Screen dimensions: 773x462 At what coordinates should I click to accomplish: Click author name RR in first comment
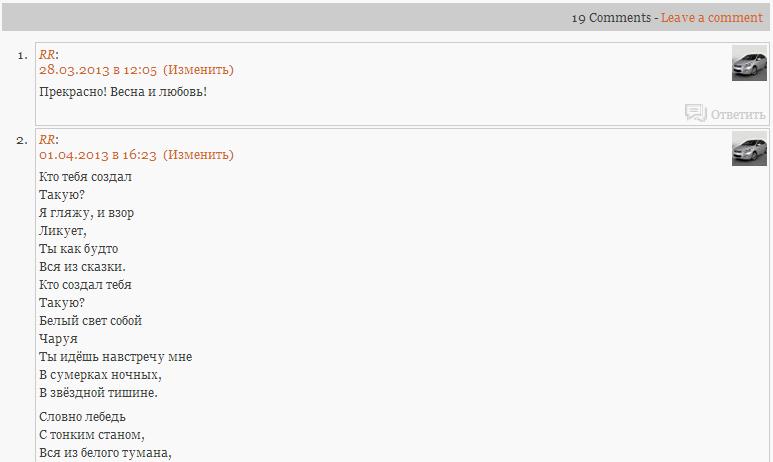(47, 55)
